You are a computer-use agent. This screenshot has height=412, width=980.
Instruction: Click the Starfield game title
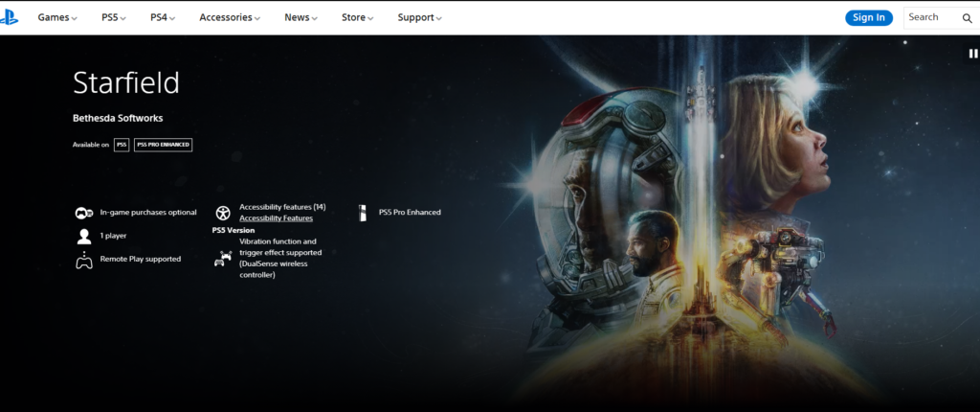(x=126, y=82)
